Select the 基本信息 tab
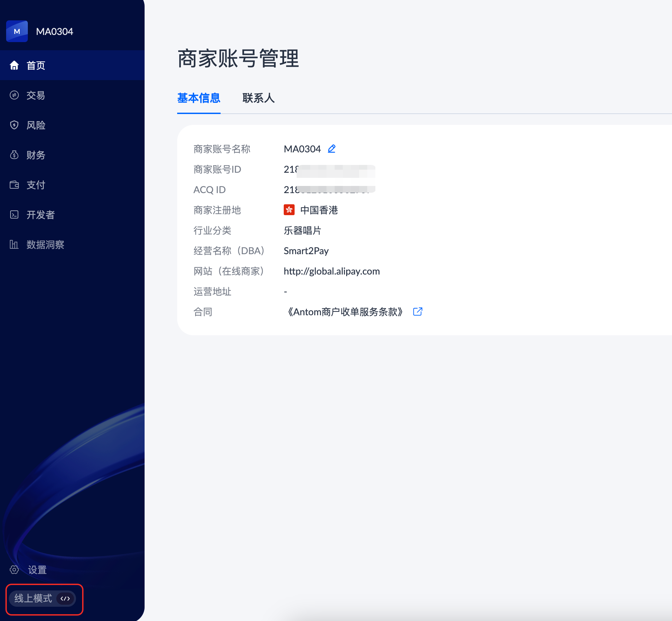Image resolution: width=672 pixels, height=621 pixels. point(199,98)
